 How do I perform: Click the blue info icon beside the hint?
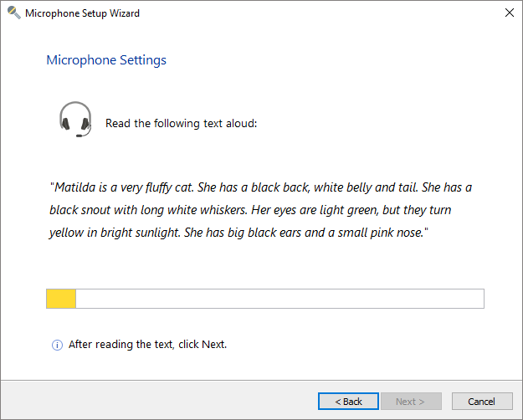tap(57, 345)
